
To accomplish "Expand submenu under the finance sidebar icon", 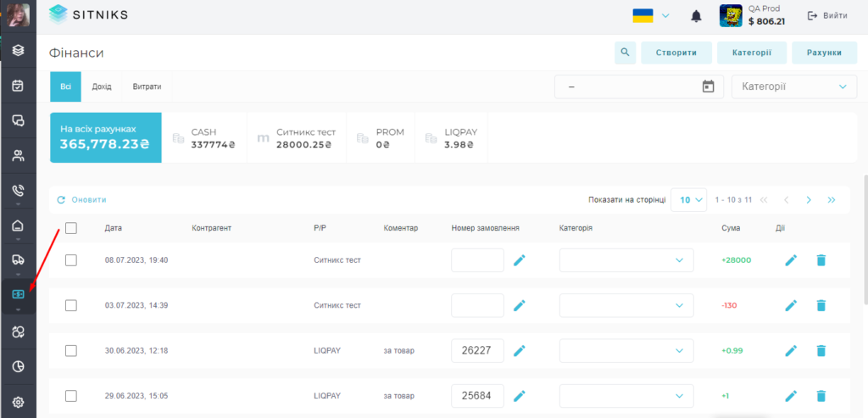I will coord(19,309).
